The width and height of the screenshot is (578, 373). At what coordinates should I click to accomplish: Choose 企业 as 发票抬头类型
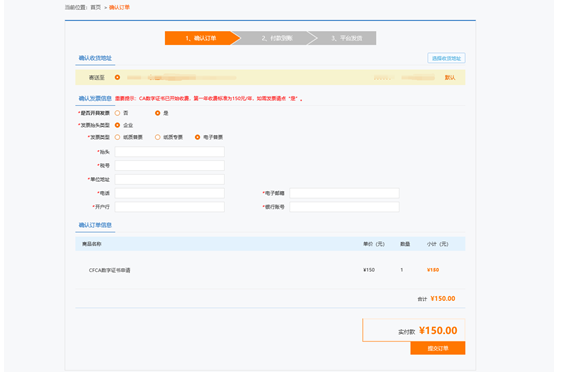click(117, 125)
